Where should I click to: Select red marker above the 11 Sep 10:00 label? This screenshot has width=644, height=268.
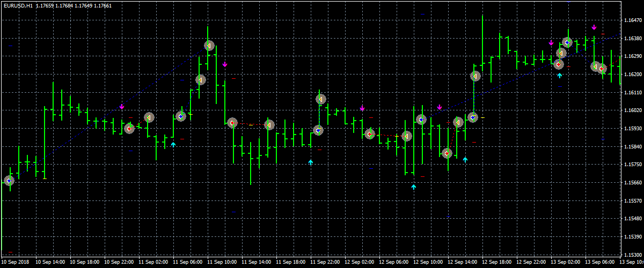tap(232, 123)
